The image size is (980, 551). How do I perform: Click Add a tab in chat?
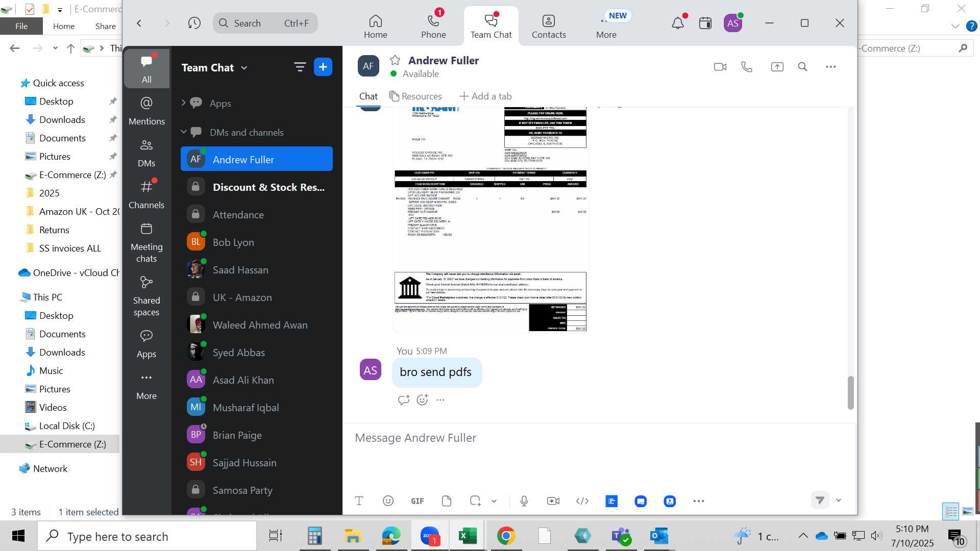(485, 96)
